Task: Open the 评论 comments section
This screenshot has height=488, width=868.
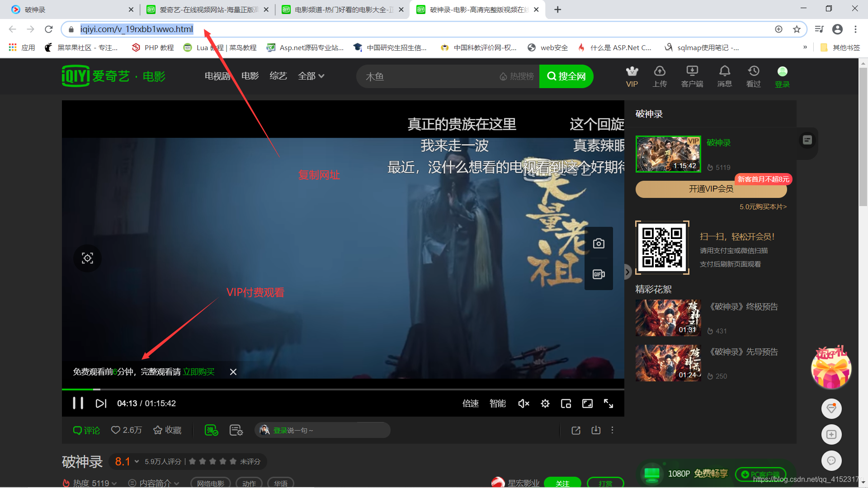Action: (x=86, y=430)
